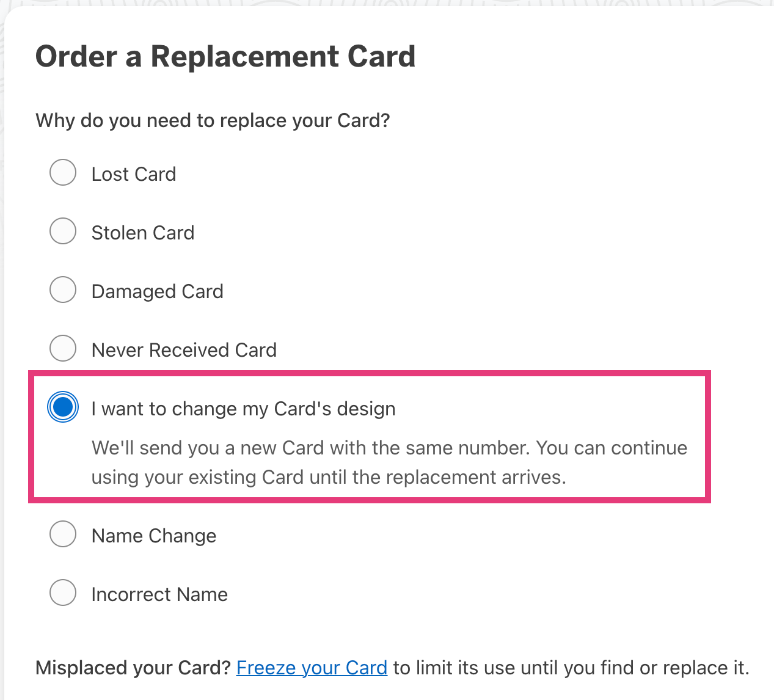Click the Misplaced your Card text
Screen dimensions: 774x700
[133, 668]
